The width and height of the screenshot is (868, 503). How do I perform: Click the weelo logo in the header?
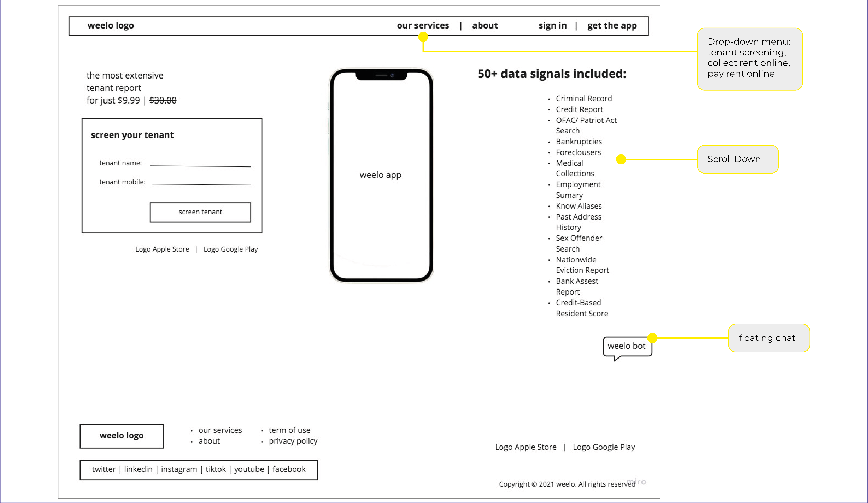pos(111,26)
